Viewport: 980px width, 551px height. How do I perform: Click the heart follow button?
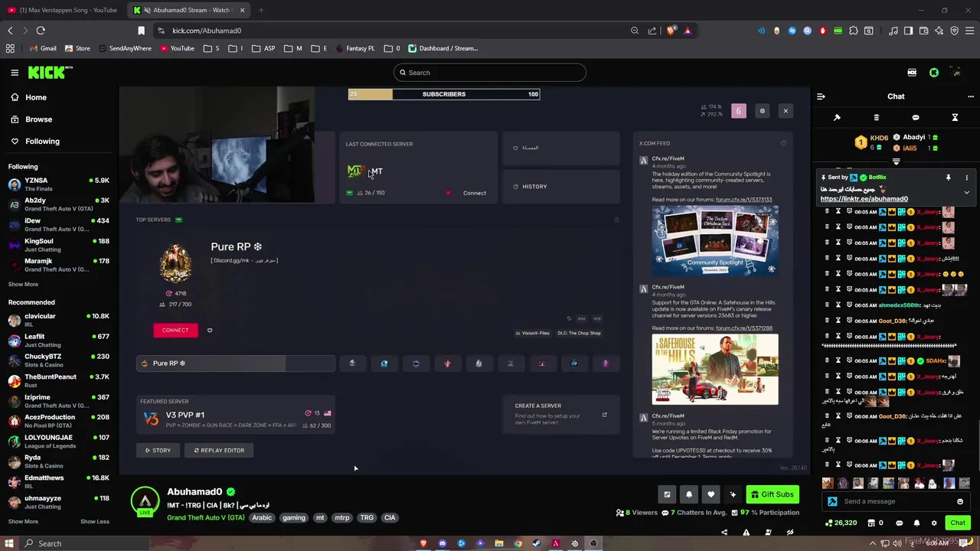click(x=710, y=494)
